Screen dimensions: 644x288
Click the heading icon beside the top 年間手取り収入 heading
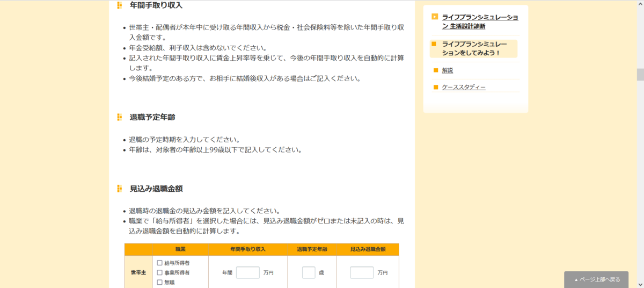(120, 5)
